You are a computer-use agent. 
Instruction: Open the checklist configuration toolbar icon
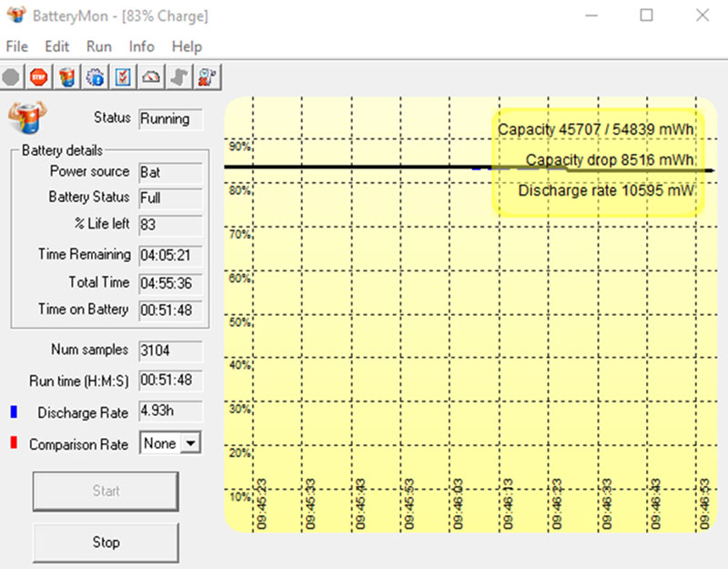coord(123,77)
